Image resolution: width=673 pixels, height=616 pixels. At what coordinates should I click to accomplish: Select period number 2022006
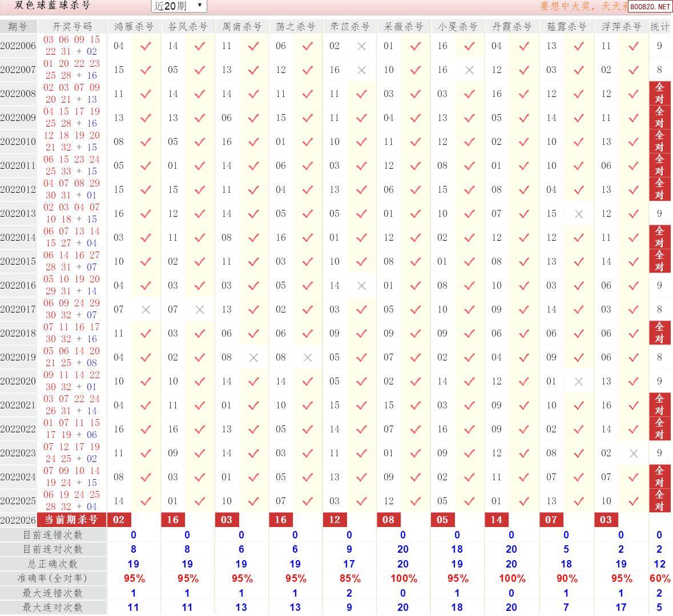pyautogui.click(x=18, y=46)
